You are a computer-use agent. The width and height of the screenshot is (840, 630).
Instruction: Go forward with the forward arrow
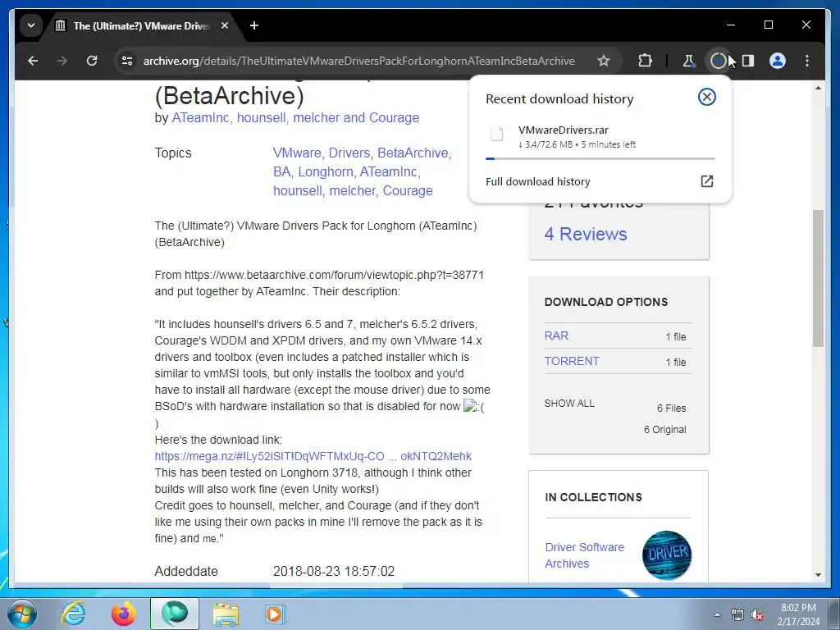(x=62, y=61)
